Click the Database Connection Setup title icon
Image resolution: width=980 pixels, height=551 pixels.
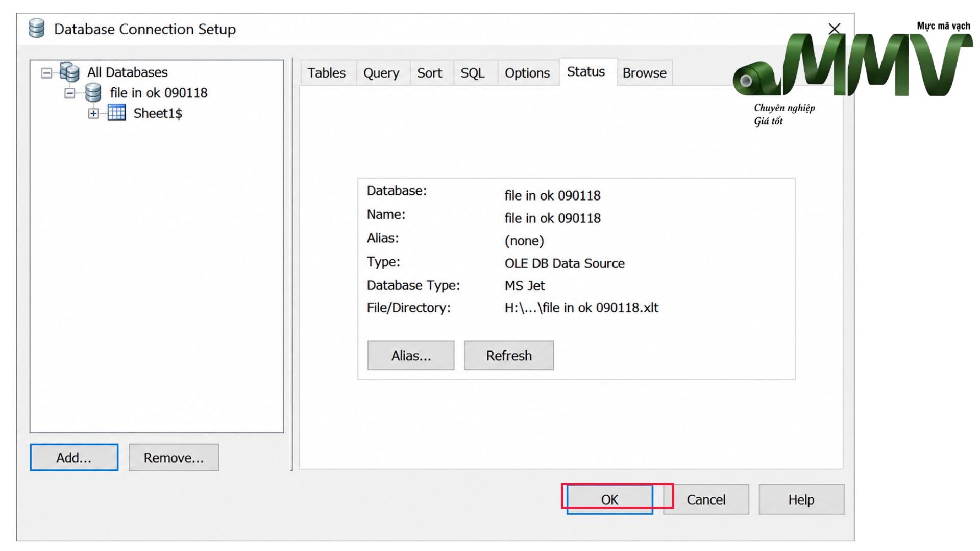pyautogui.click(x=36, y=29)
